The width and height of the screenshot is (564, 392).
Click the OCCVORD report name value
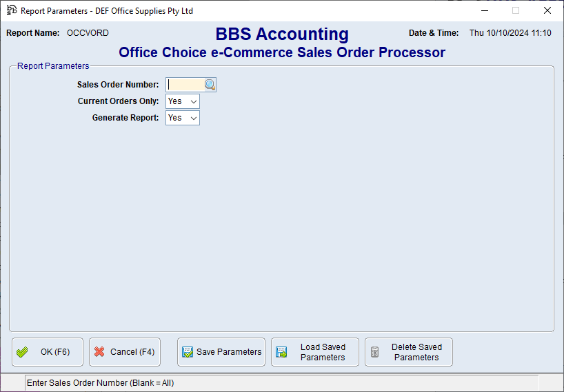click(x=88, y=33)
